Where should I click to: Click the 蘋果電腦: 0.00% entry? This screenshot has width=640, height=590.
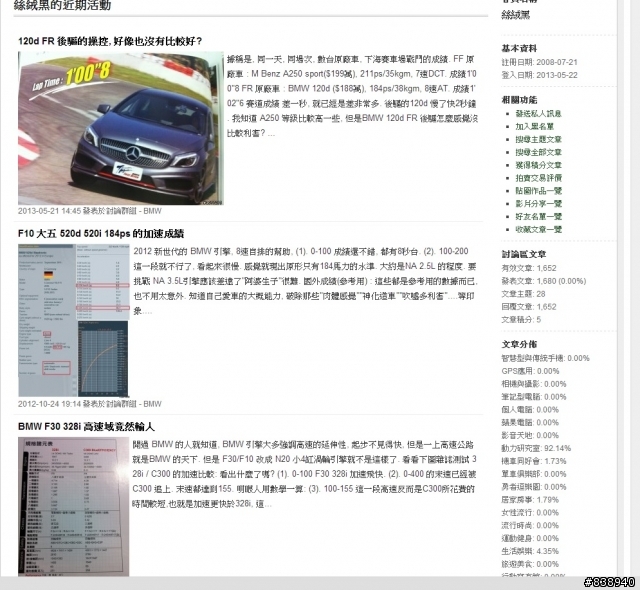[530, 423]
